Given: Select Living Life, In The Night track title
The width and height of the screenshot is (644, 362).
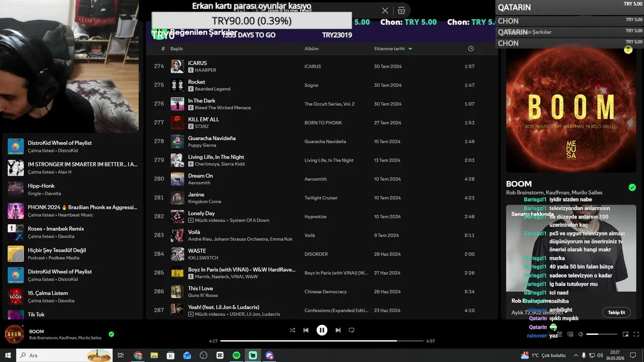Looking at the screenshot, I should 216,157.
